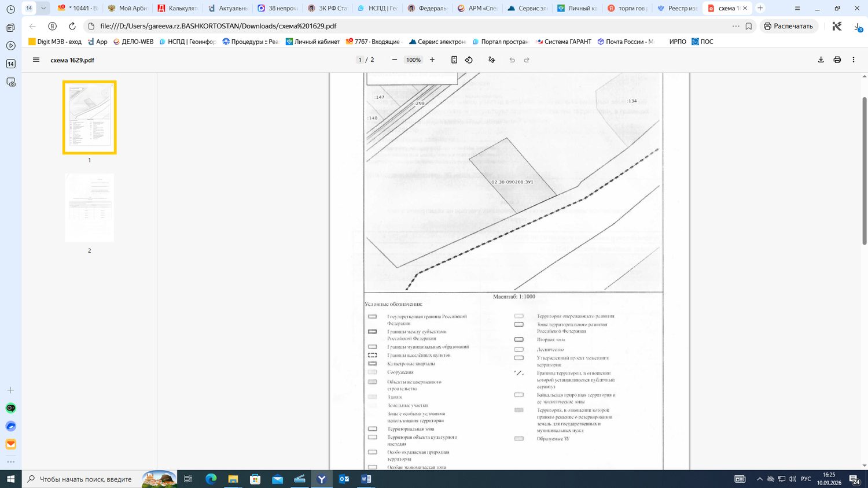Select page 2 thumbnail
Screen dimensions: 868x488
[x=89, y=208]
